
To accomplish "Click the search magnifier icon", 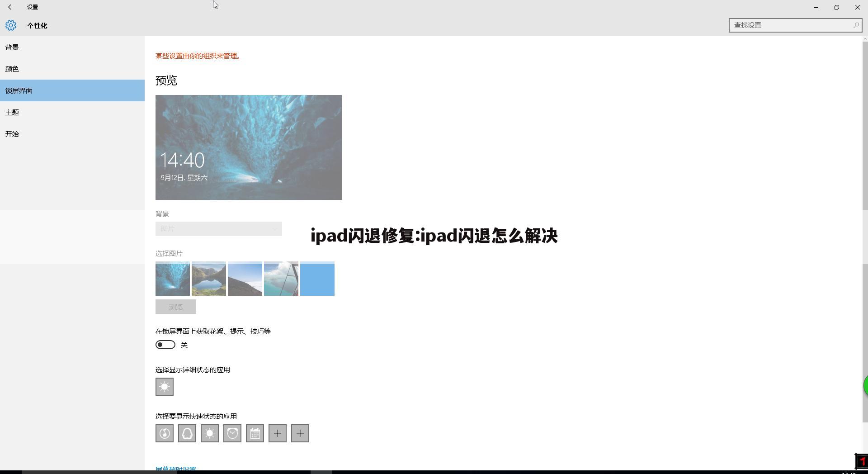I will (856, 25).
